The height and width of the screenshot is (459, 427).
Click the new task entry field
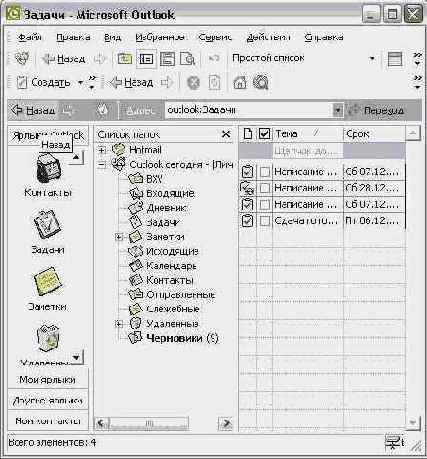pyautogui.click(x=308, y=151)
